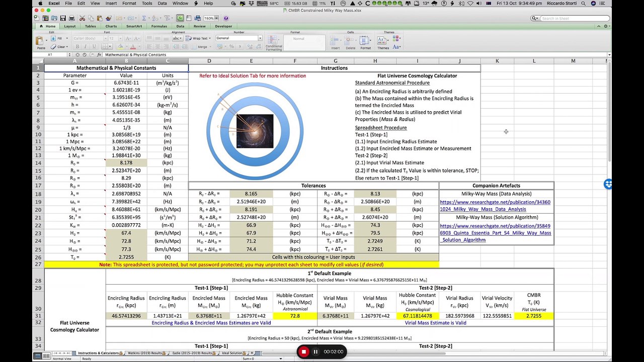Collapse the ribbon with chevron arrow
Screen dimensions: 644x362
598,26
